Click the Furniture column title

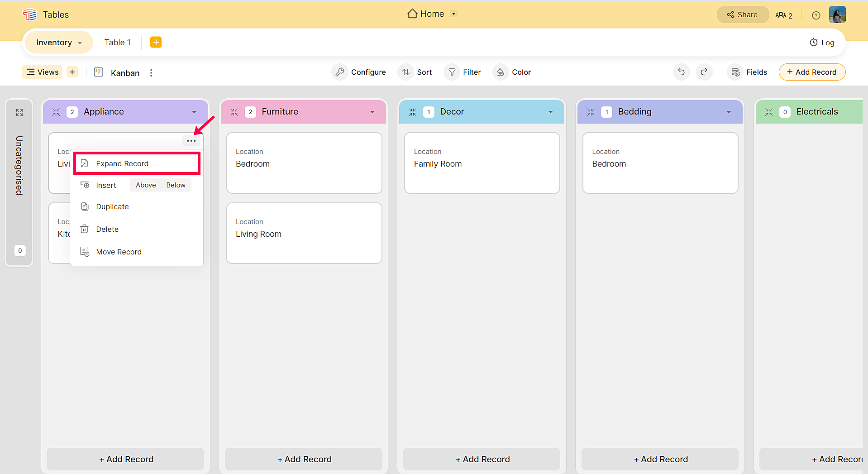pyautogui.click(x=280, y=112)
